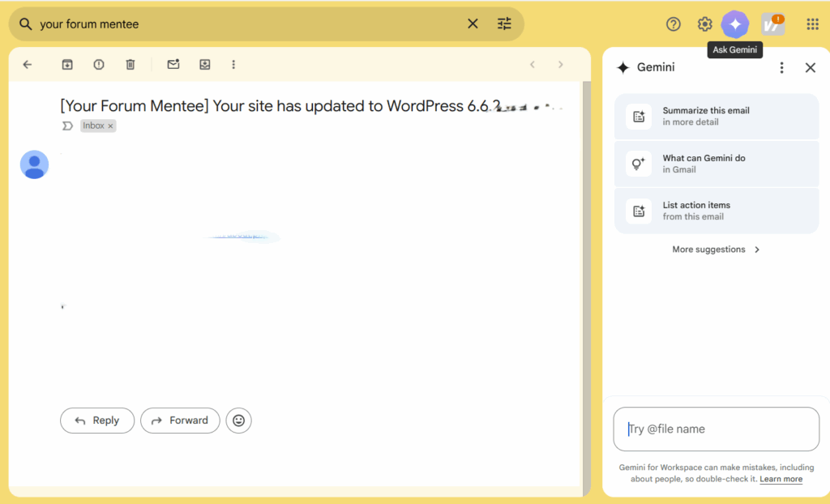
Task: Open the email toolbar More menu
Action: (233, 65)
